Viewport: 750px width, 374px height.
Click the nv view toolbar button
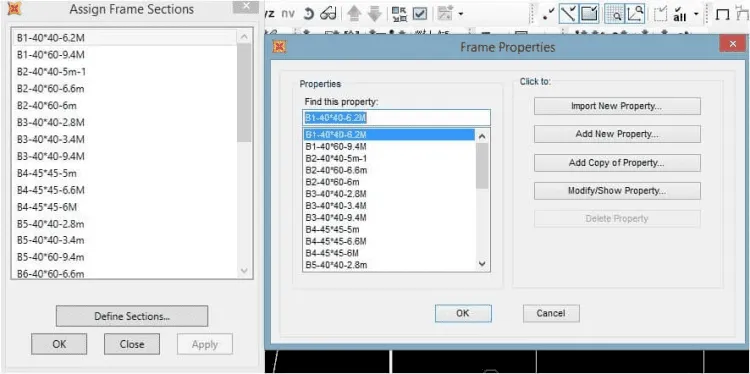click(288, 14)
